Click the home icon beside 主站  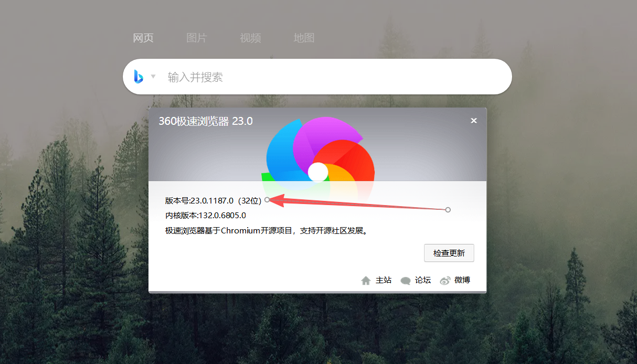366,280
